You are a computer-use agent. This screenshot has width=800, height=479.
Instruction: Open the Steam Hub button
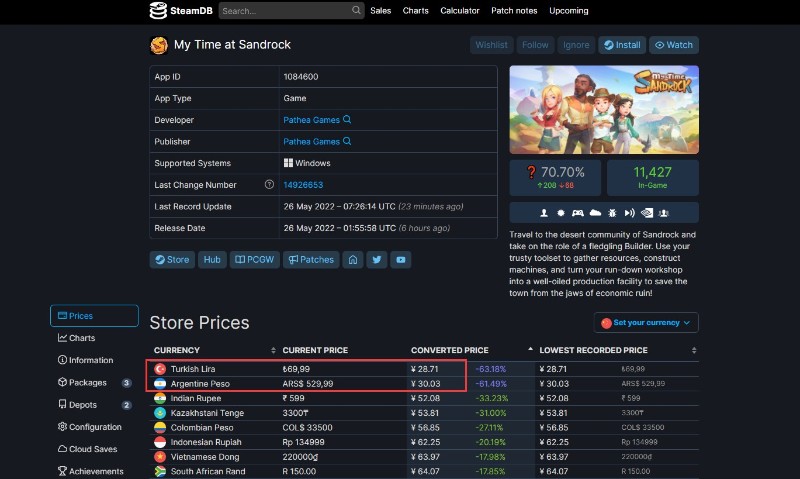[212, 260]
